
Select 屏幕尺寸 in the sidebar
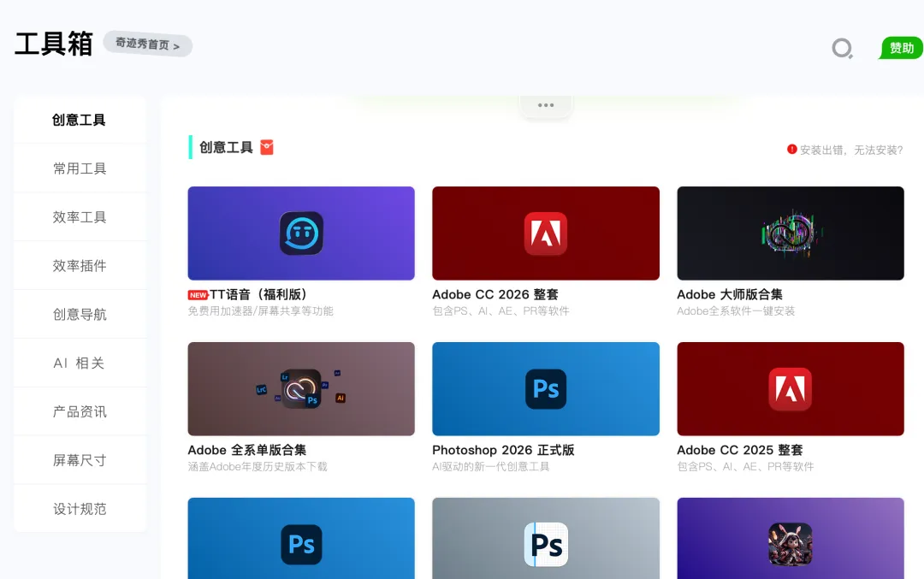tap(80, 461)
